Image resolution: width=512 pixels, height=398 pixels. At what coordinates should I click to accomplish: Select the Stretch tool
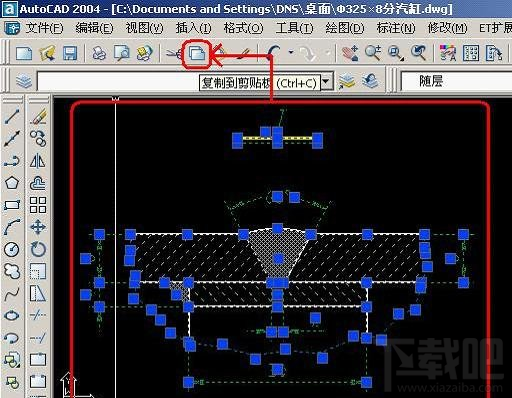(x=38, y=293)
